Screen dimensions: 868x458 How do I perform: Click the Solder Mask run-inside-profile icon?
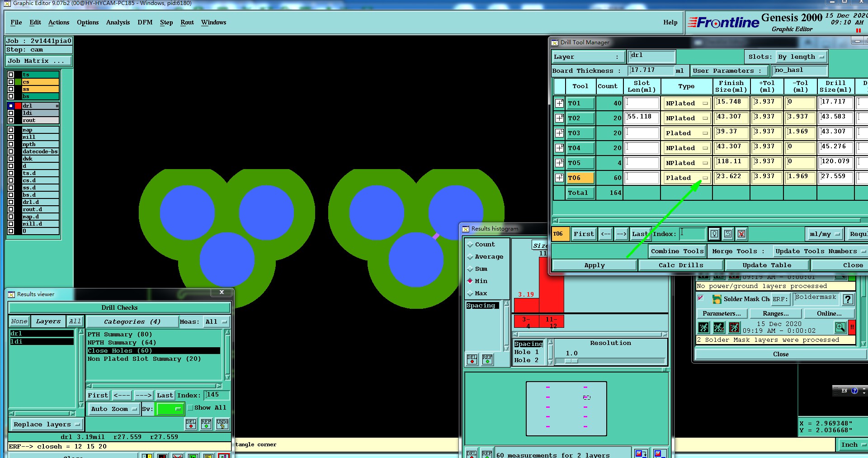pos(734,327)
